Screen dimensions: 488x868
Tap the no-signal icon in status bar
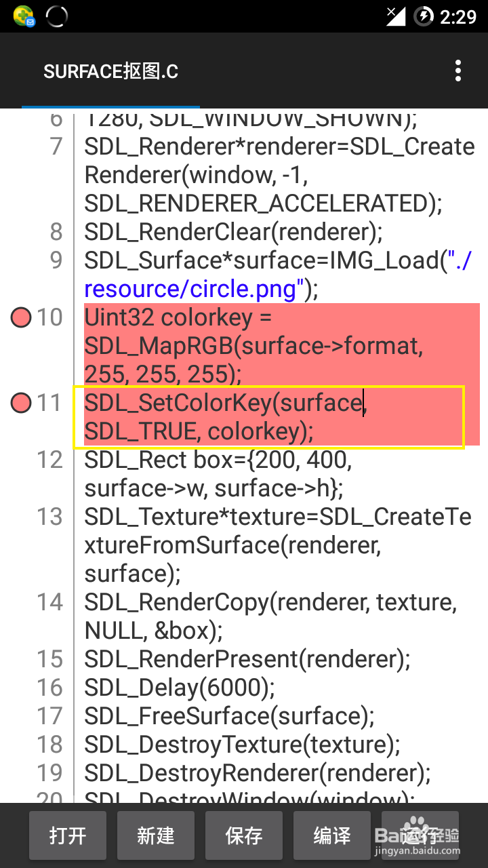click(395, 16)
